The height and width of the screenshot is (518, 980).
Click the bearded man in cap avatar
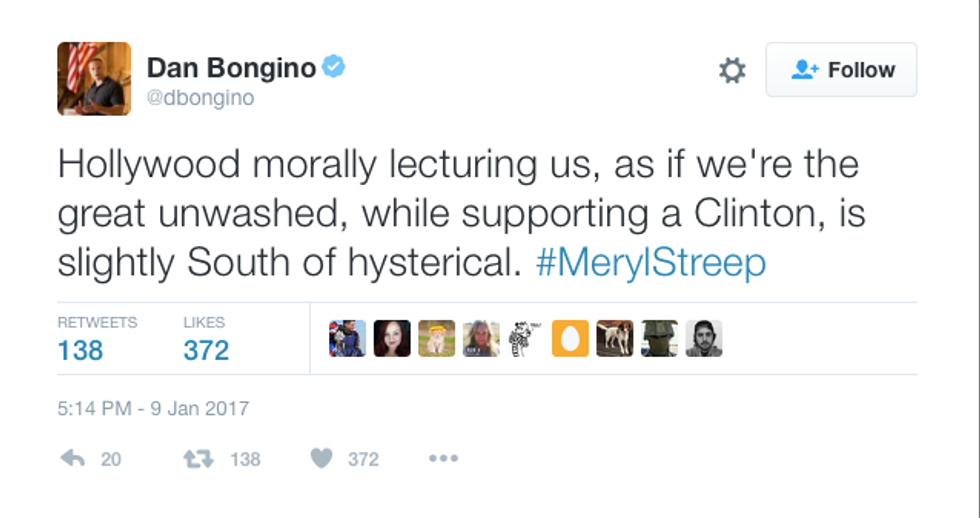[x=703, y=339]
